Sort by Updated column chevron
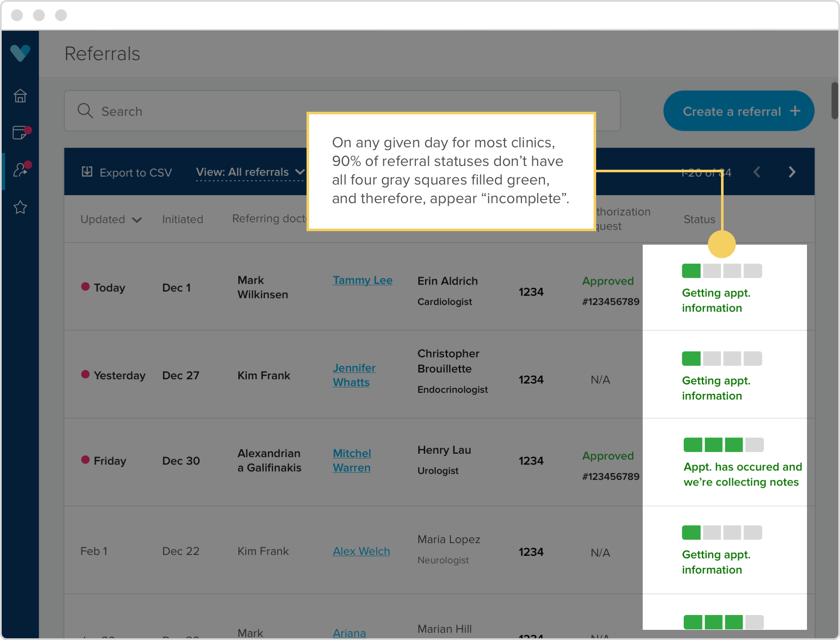The height and width of the screenshot is (640, 840). (137, 220)
